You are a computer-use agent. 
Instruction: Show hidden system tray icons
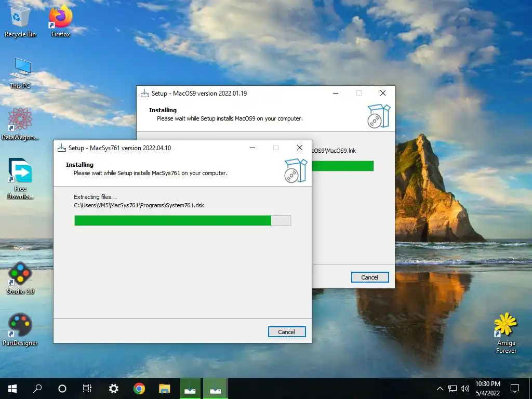440,389
